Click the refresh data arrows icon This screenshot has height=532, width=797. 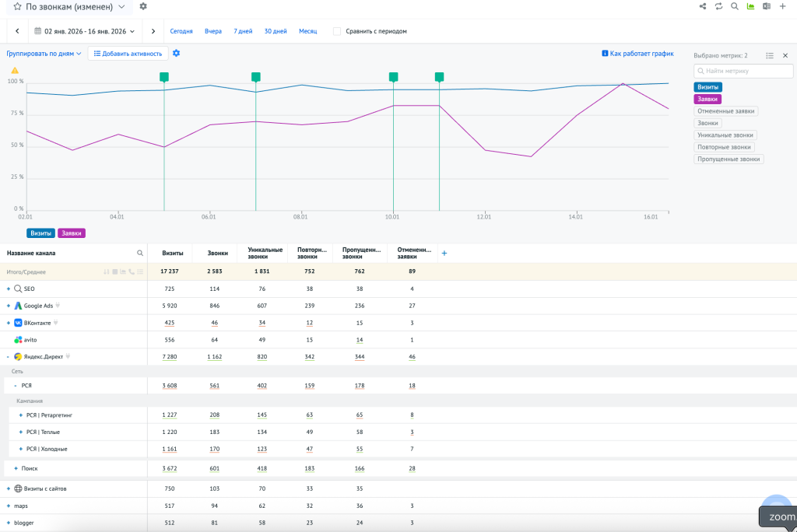point(718,6)
